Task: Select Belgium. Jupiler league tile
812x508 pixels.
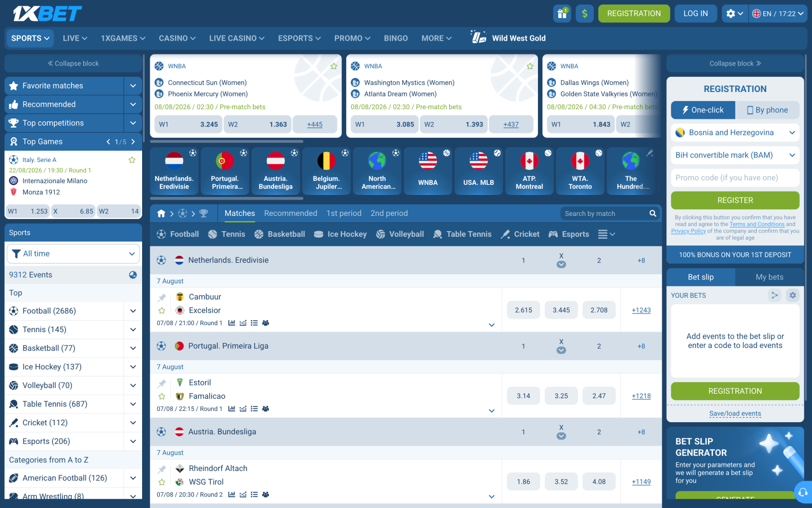Action: 326,171
